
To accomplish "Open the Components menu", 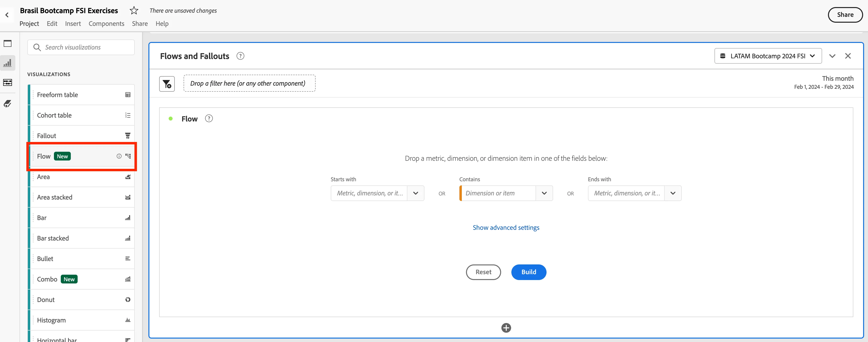I will [106, 24].
